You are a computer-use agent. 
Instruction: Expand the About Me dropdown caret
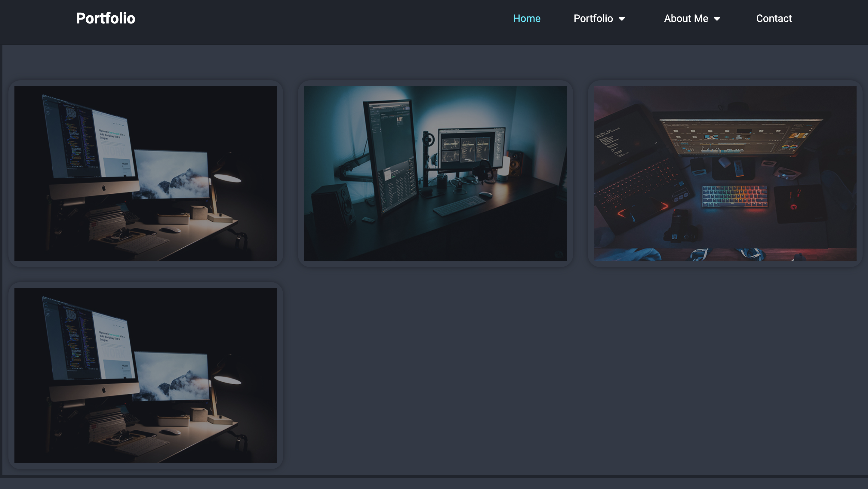click(717, 19)
